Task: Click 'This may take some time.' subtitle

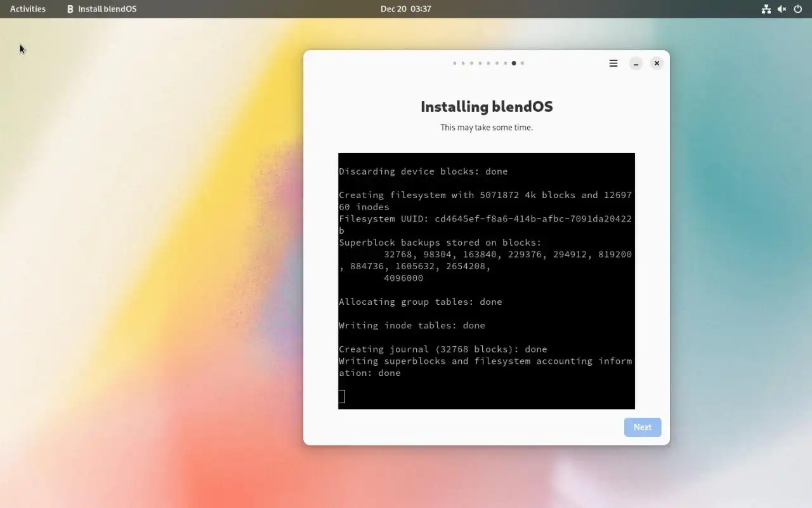Action: point(487,128)
